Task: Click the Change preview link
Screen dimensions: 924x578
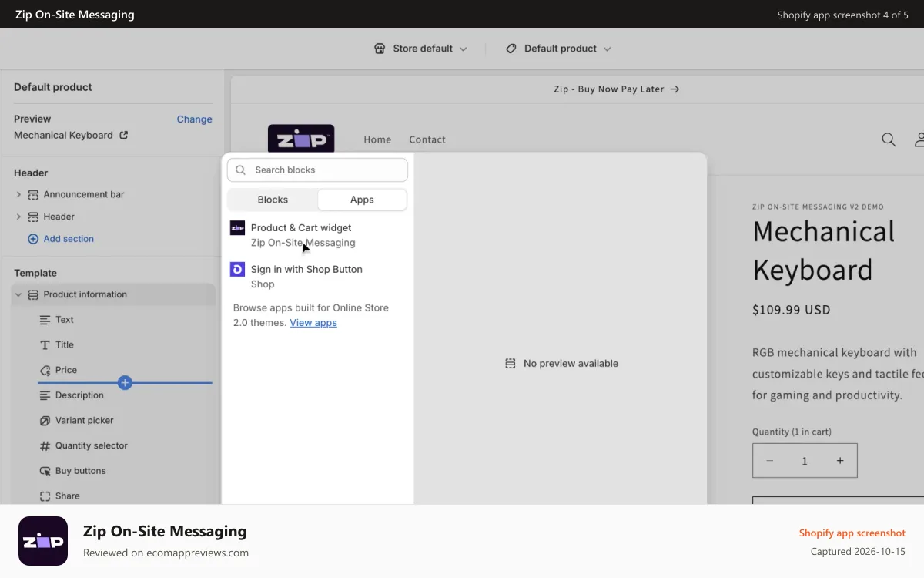Action: 194,119
